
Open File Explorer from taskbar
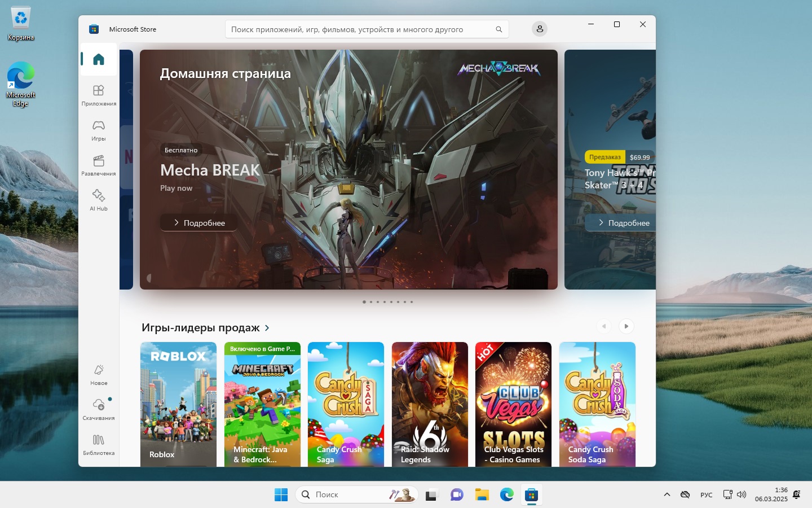(482, 495)
